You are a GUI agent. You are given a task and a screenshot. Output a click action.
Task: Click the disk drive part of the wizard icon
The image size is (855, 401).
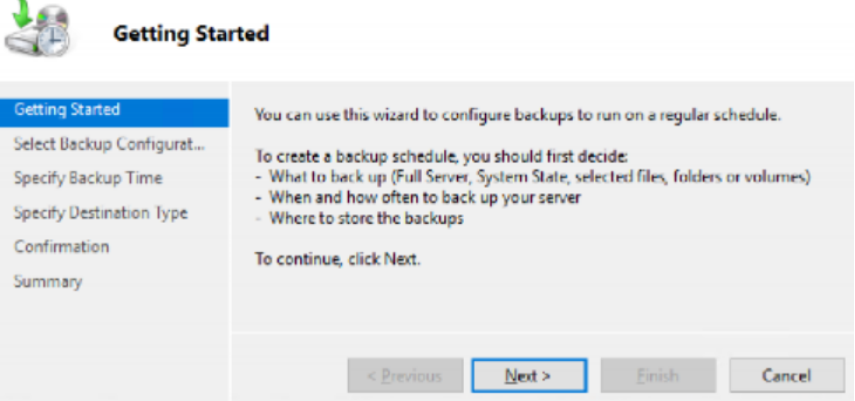point(22,40)
